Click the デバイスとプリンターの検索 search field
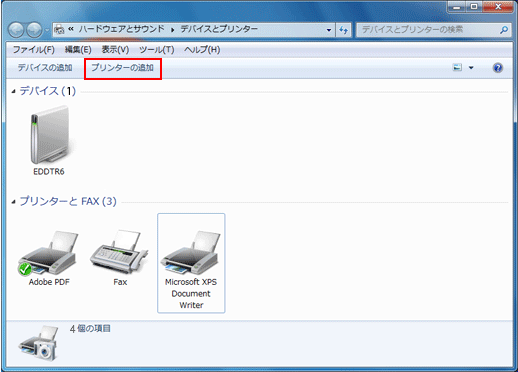Screen dimensions: 518x372 pyautogui.click(x=428, y=30)
